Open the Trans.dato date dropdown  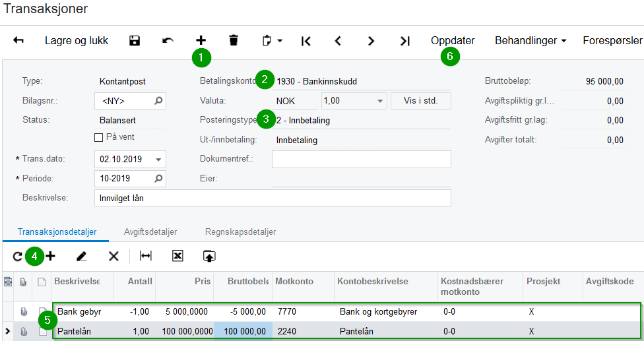(x=158, y=160)
